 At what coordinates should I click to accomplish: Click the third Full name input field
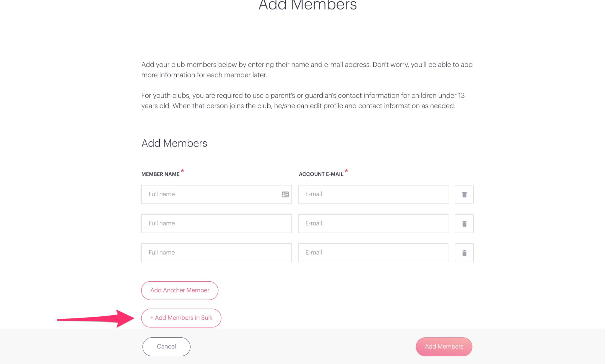207,253
